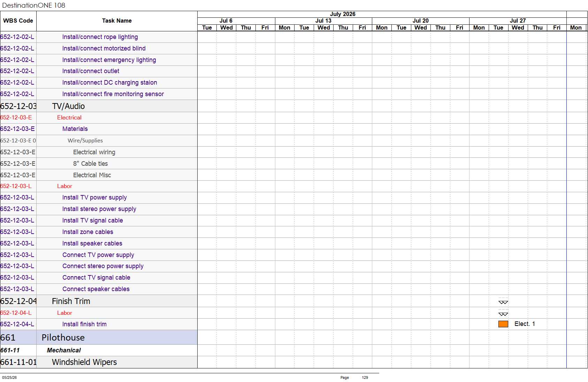Click WBS code 652-12-04 cell

click(18, 301)
